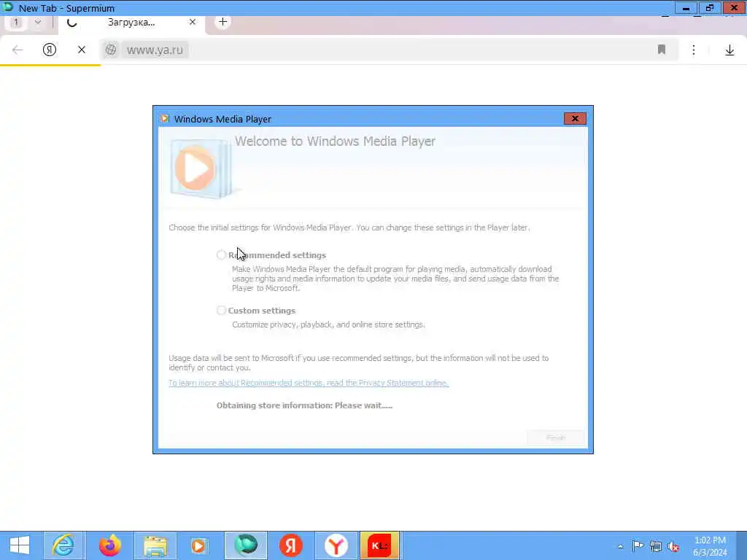The width and height of the screenshot is (747, 560).
Task: Click the greyed-out Finish button
Action: (x=555, y=437)
